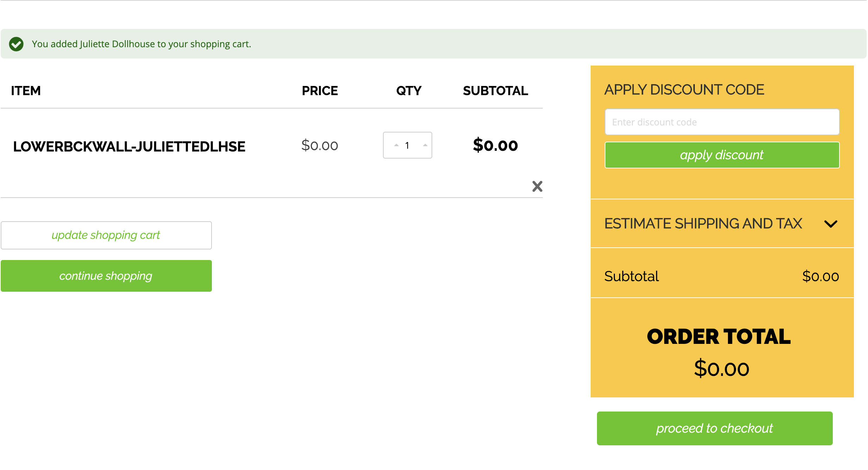Expand the shipping estimate chevron arrow

831,224
